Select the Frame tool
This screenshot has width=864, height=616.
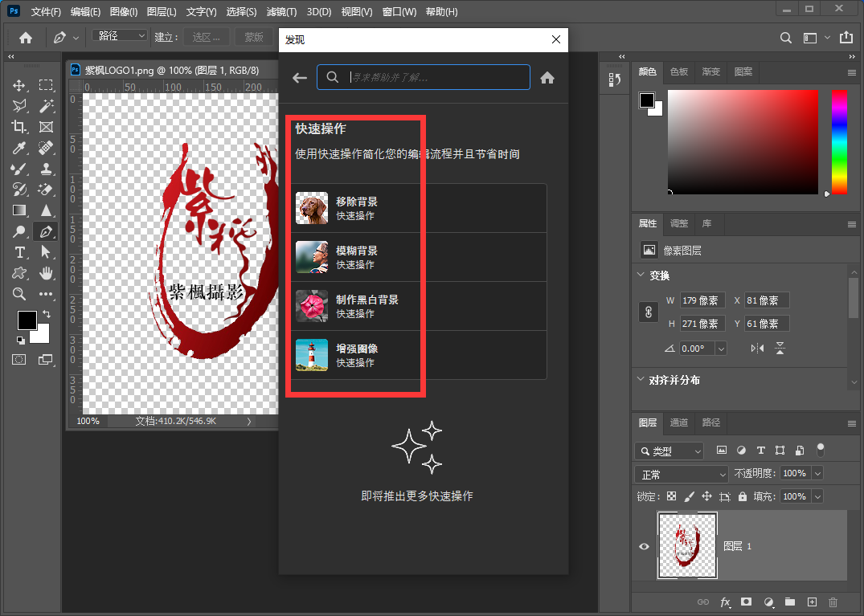coord(46,127)
